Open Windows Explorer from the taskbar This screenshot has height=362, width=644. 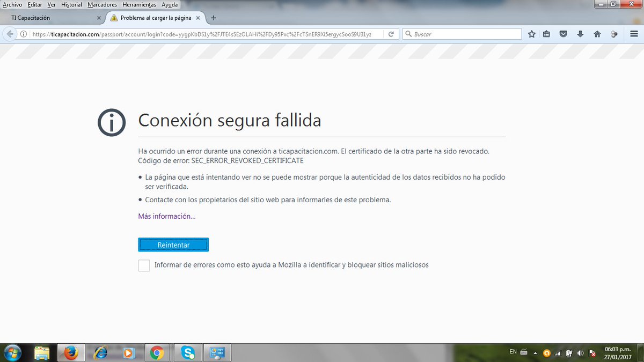[42, 353]
